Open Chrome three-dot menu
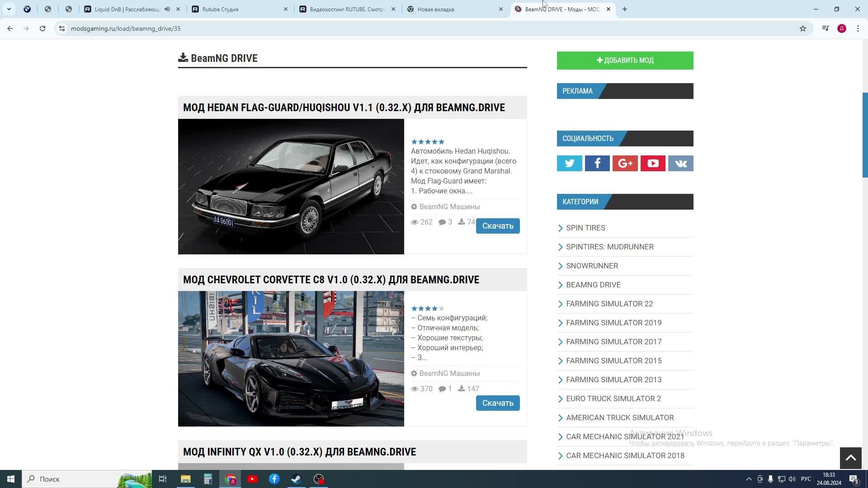This screenshot has width=868, height=488. pos(858,28)
